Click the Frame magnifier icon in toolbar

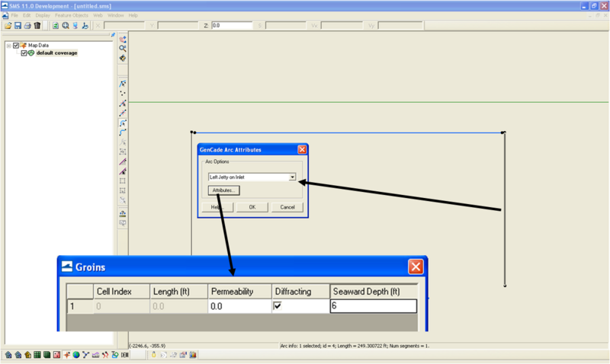pyautogui.click(x=66, y=26)
